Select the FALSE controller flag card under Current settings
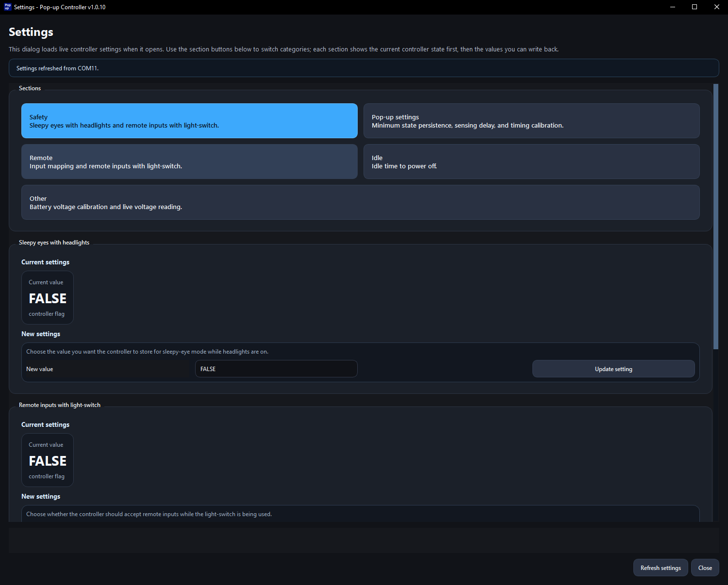The height and width of the screenshot is (585, 728). (47, 297)
